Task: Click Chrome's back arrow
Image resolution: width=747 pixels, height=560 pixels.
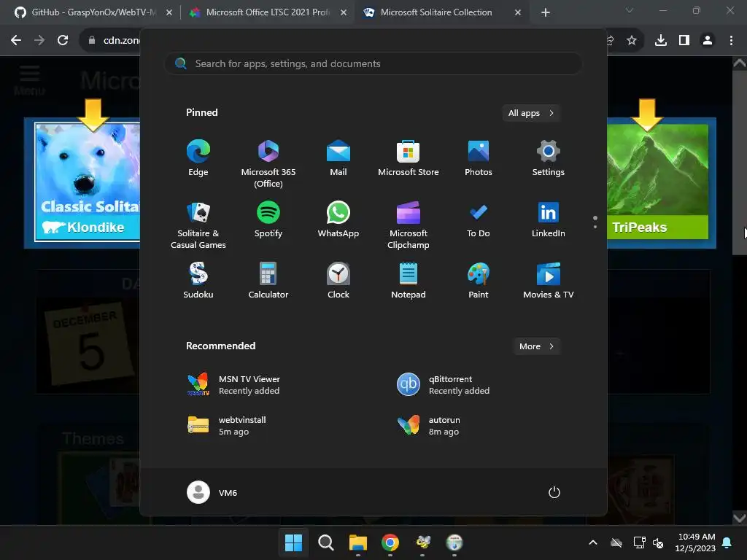Action: (16, 41)
